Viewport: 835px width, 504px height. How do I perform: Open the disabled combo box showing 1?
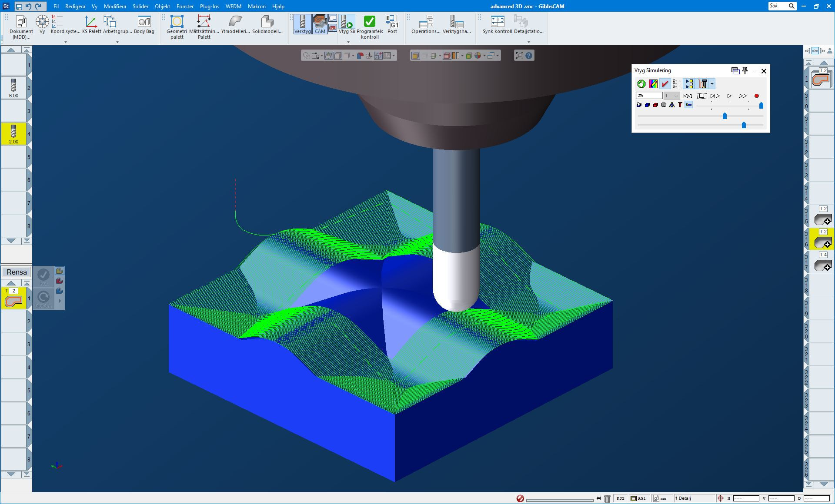pos(671,96)
